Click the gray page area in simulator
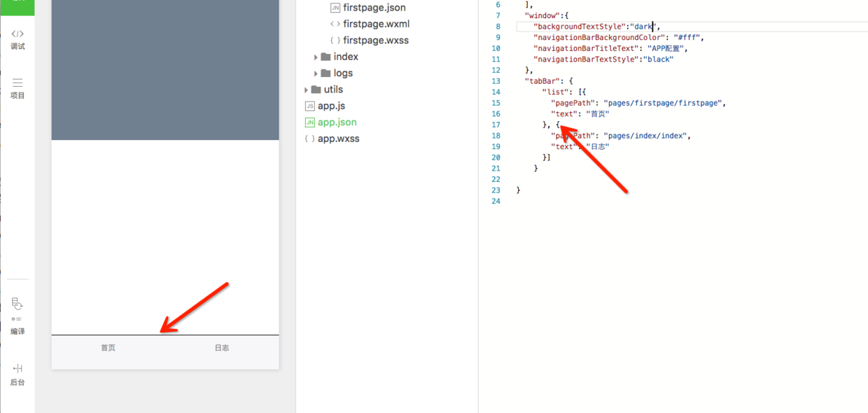Image resolution: width=868 pixels, height=413 pixels. 165,70
